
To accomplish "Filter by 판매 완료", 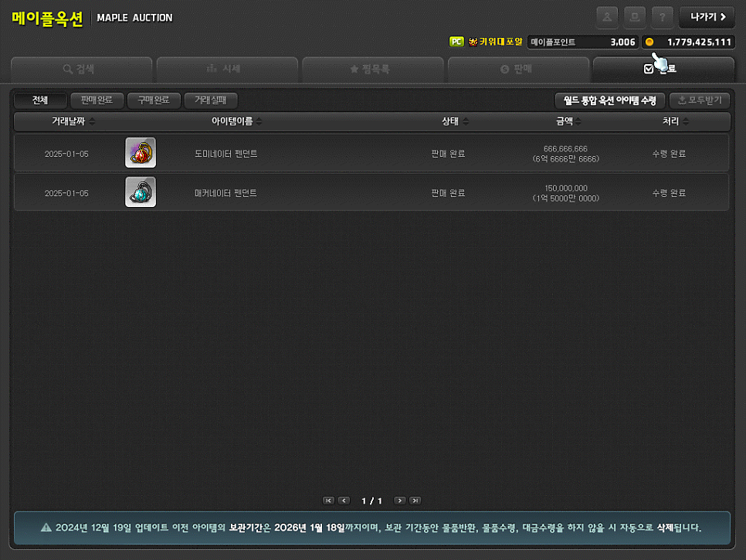I will [x=97, y=100].
